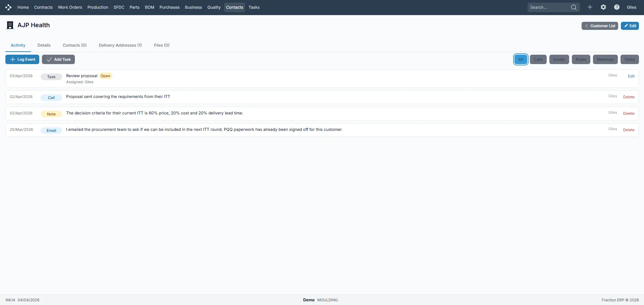The image size is (644, 305).
Task: Go back to Customer List
Action: 599,26
